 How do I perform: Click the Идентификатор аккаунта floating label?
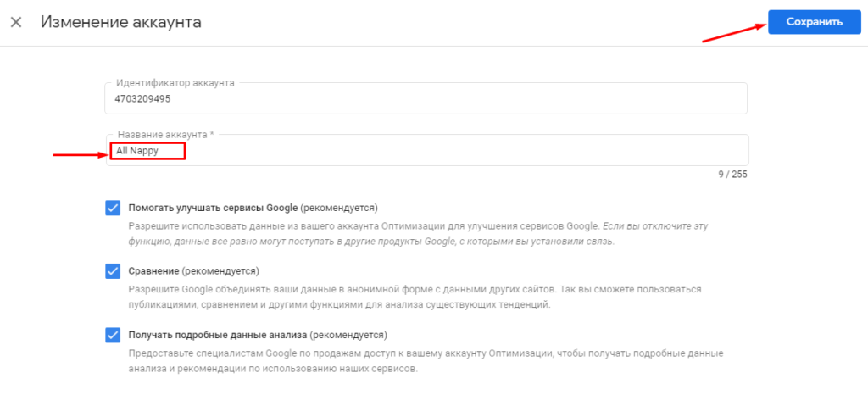tap(175, 83)
